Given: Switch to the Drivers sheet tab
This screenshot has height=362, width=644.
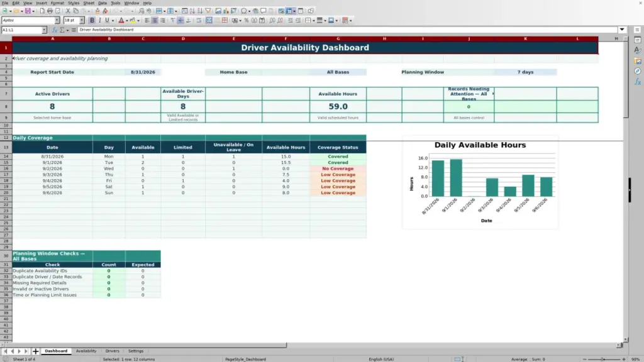Looking at the screenshot, I should [112, 351].
